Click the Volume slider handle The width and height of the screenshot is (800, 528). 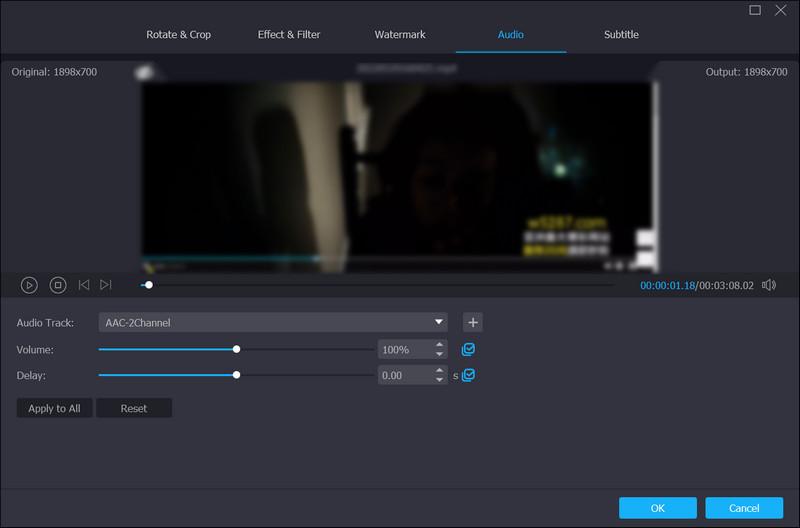pos(236,349)
